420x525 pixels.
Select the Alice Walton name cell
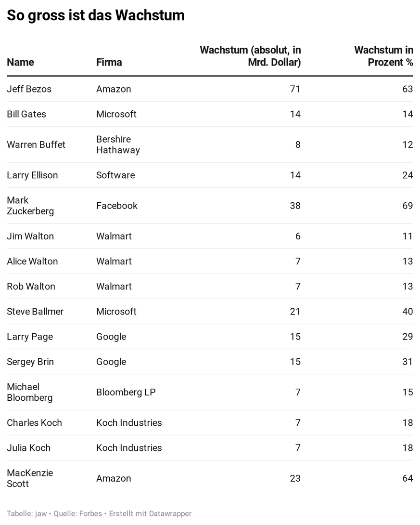[x=32, y=262]
